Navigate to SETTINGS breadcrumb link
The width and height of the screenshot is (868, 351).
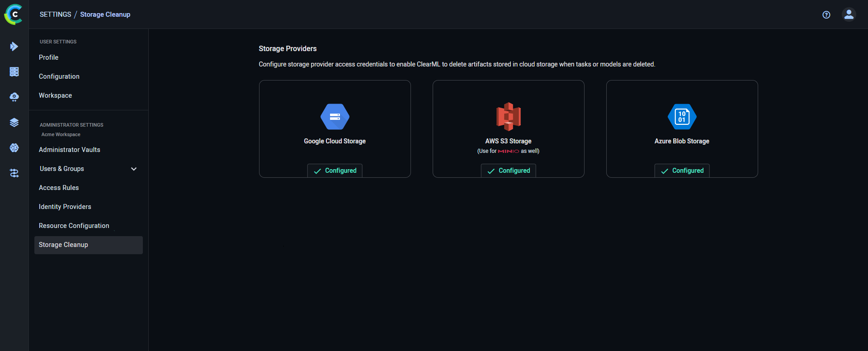click(55, 14)
